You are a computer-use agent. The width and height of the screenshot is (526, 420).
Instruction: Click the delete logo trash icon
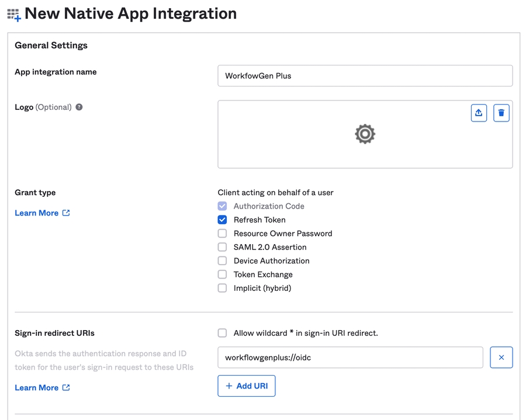point(501,113)
